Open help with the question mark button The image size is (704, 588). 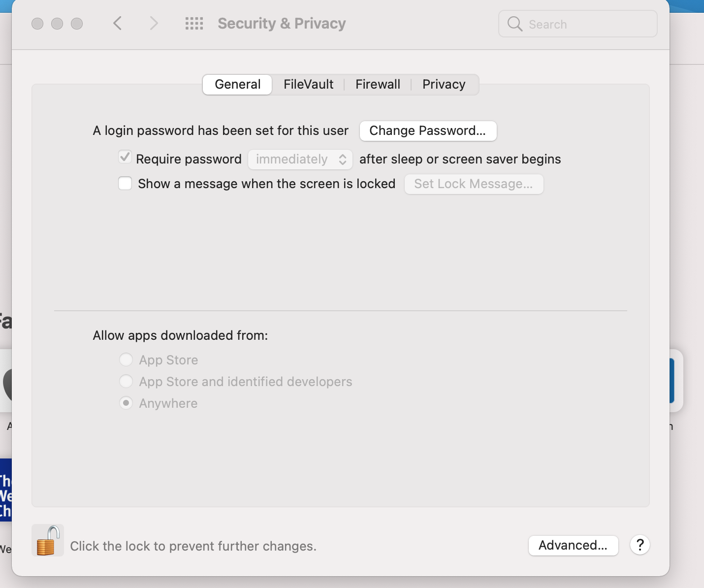640,545
